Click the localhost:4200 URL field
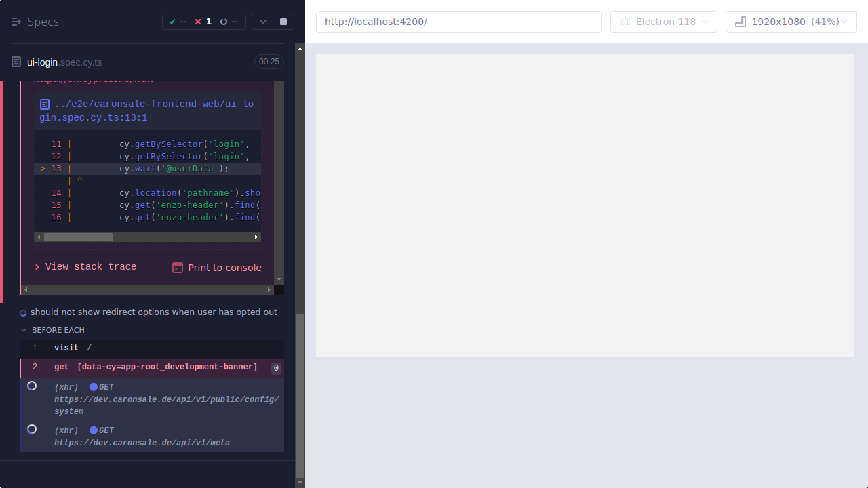The width and height of the screenshot is (868, 488). pos(459,21)
